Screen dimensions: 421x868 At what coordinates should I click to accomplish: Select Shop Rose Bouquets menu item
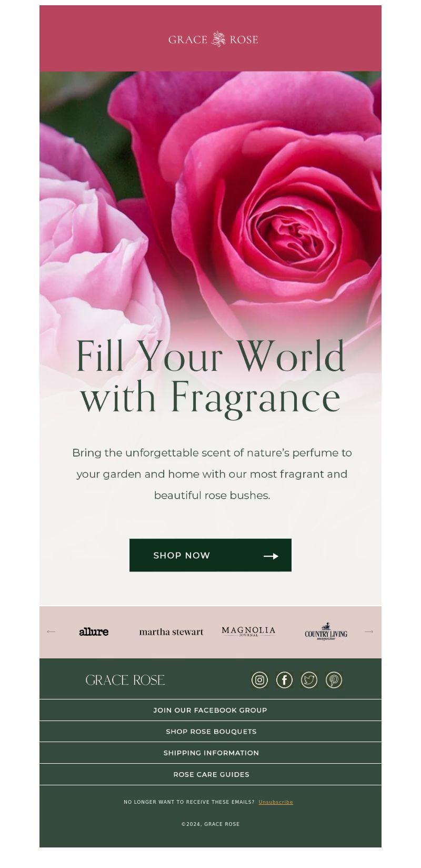click(x=210, y=732)
